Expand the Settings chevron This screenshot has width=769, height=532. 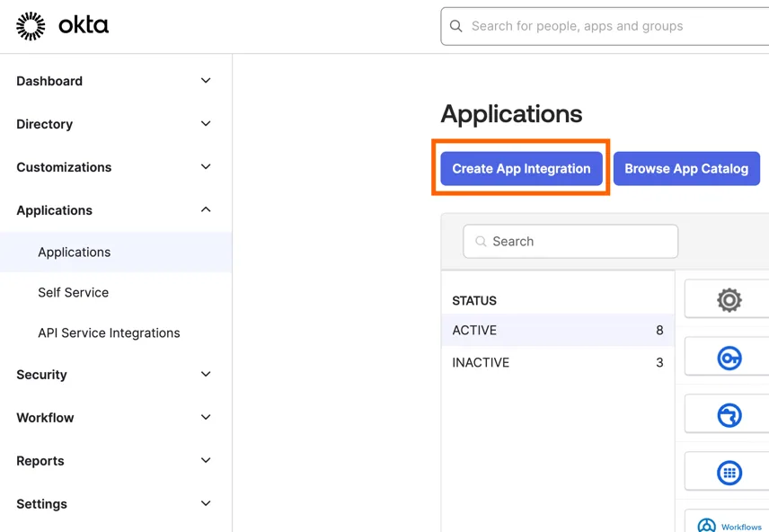click(x=206, y=503)
